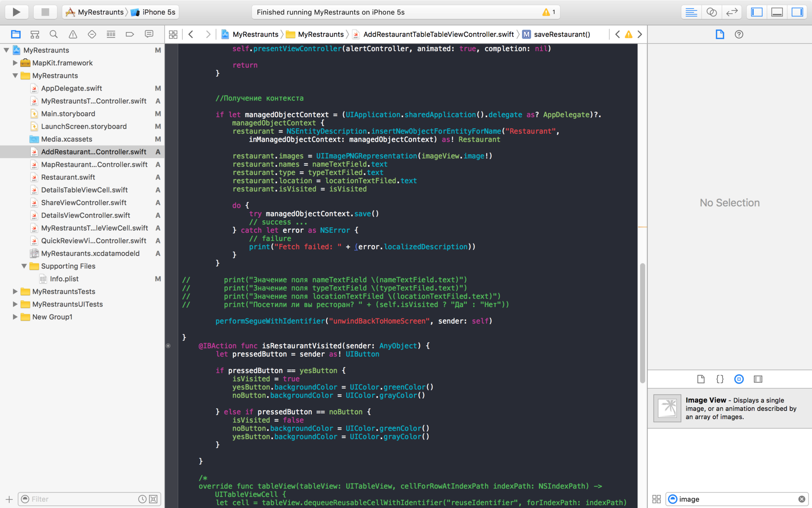812x508 pixels.
Task: Switch to the Standard editor
Action: [x=691, y=12]
